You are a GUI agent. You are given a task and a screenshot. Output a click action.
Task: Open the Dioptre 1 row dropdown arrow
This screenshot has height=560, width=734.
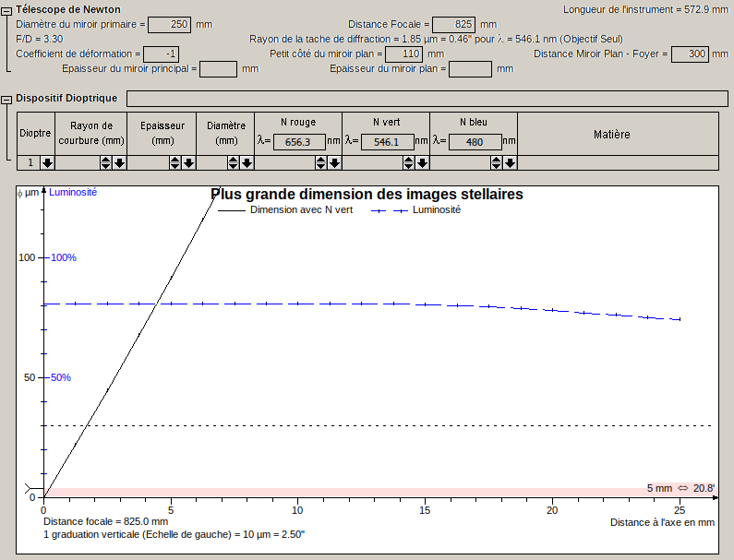point(48,162)
